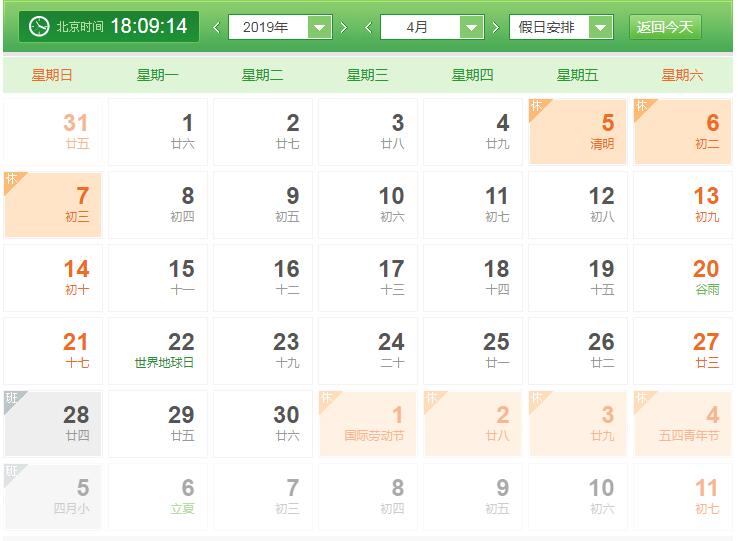
Task: Go to previous month arrow
Action: 368,27
